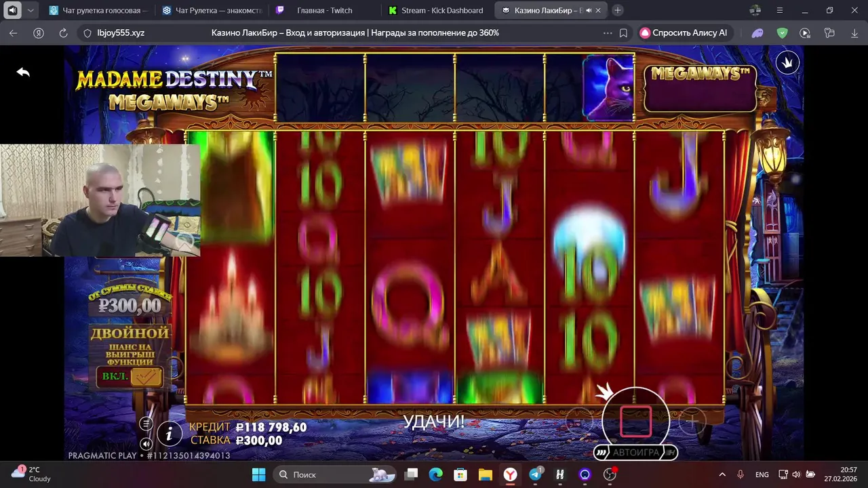Click the lbjoy555.xyz address field
Image resolution: width=868 pixels, height=488 pixels.
[x=121, y=33]
